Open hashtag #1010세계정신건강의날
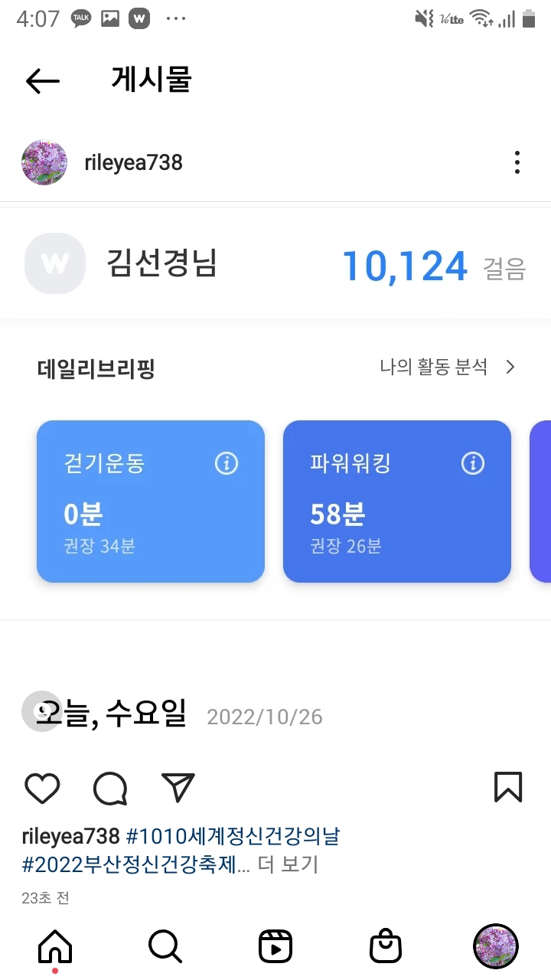Viewport: 551px width, 980px height. 232,836
